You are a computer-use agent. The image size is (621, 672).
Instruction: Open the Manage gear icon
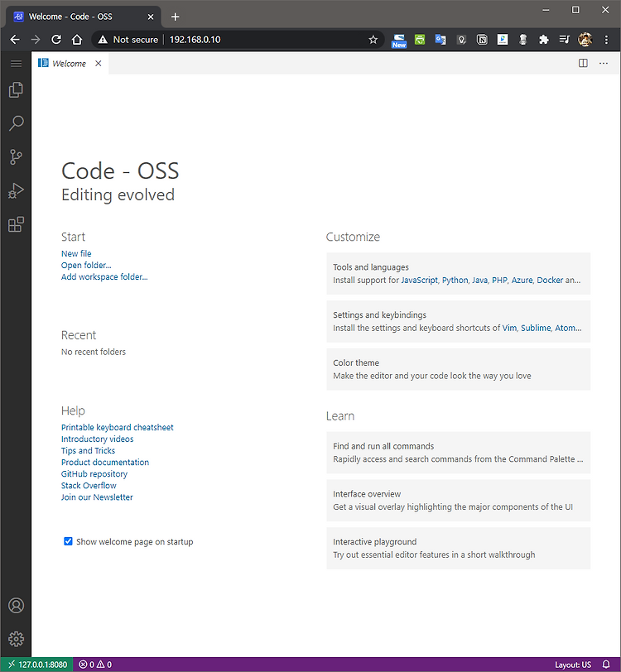tap(16, 639)
